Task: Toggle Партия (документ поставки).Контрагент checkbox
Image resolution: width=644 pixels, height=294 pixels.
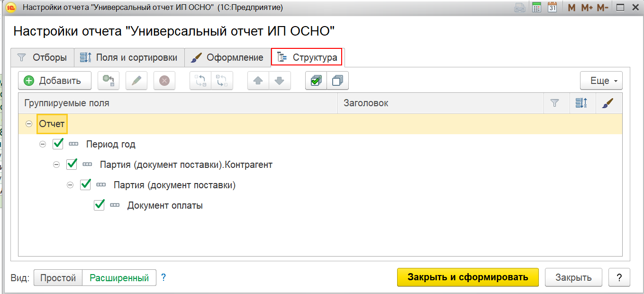Action: coord(72,165)
